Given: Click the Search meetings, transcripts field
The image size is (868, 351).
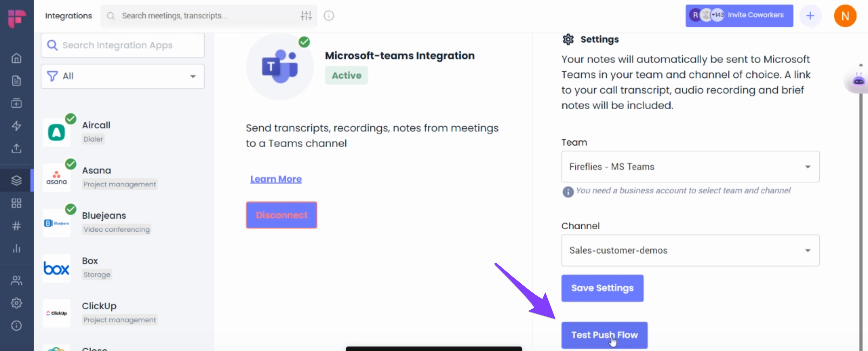Looking at the screenshot, I should point(209,15).
